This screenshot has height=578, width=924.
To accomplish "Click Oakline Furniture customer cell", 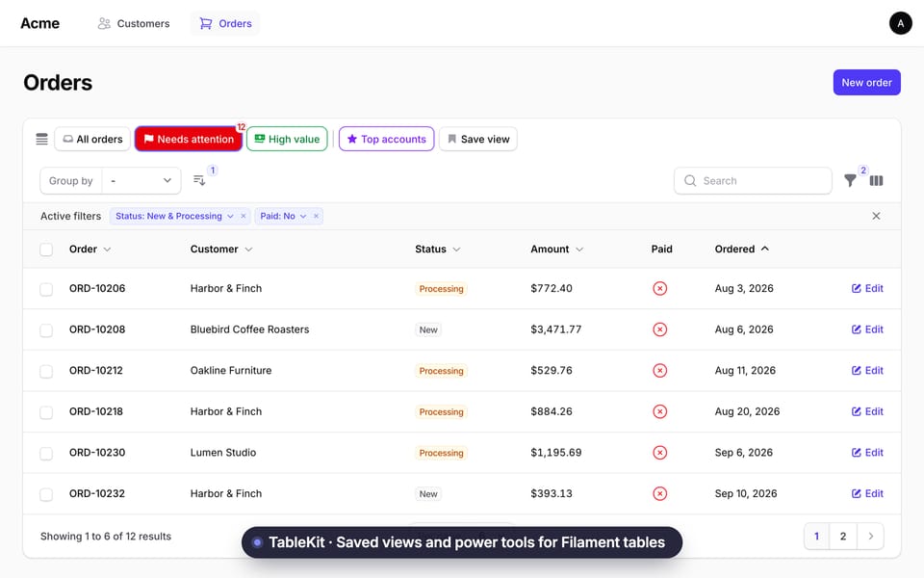I will 231,370.
